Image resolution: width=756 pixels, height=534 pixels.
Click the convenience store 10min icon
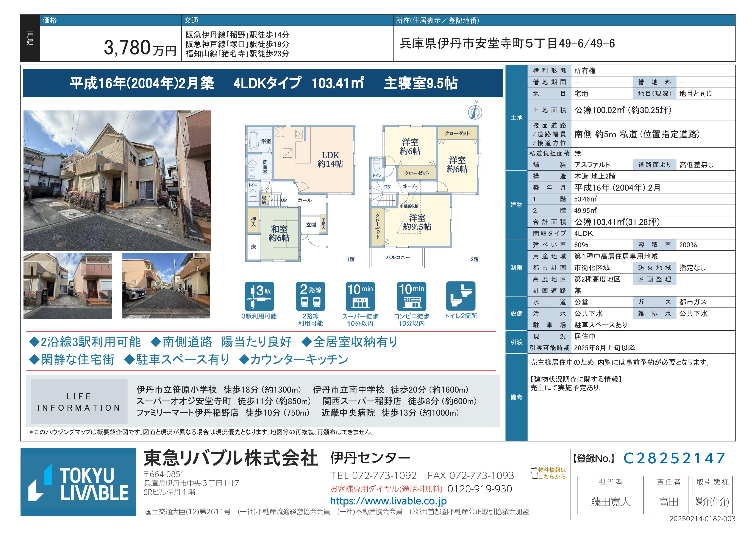411,296
